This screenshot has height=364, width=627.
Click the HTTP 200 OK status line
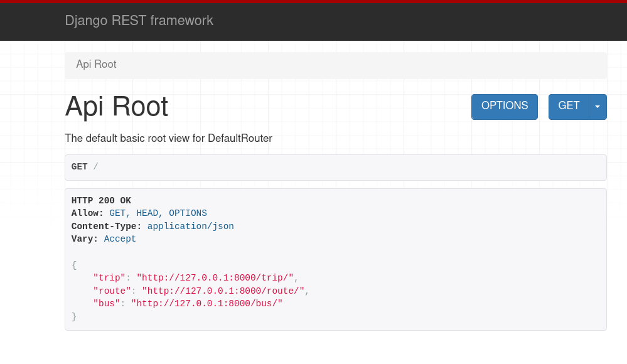click(101, 201)
